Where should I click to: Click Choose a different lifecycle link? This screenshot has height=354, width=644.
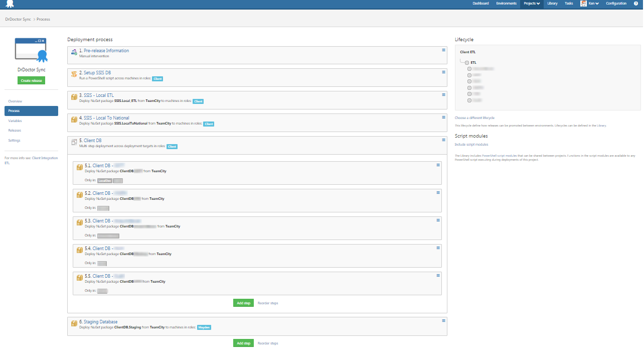(x=474, y=118)
